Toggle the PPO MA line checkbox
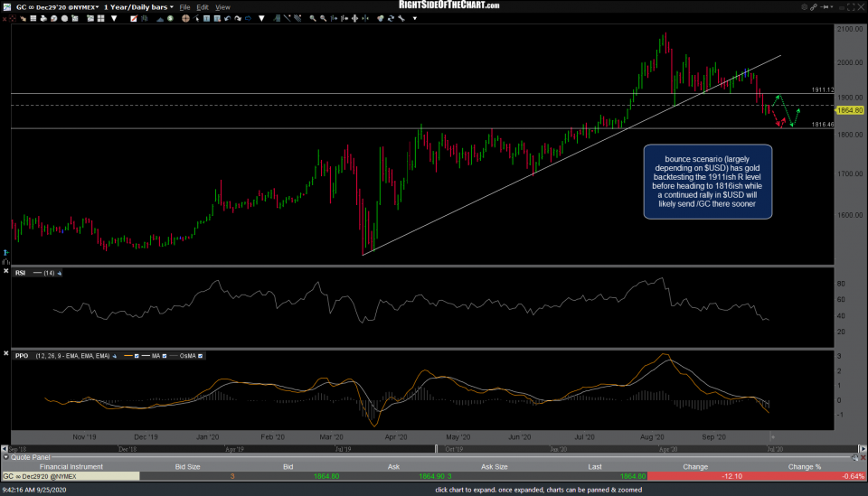The image size is (868, 496). click(165, 356)
